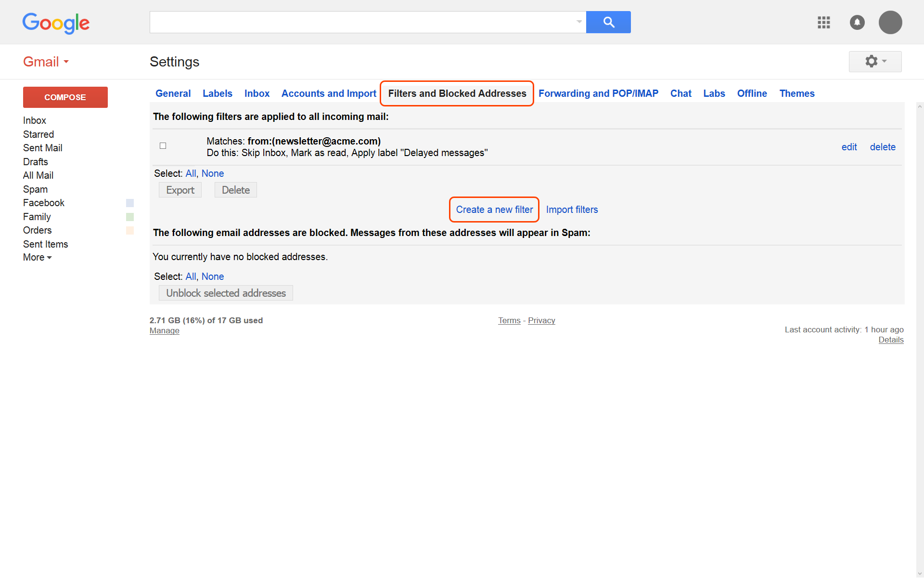924x578 pixels.
Task: Open the Themes tab
Action: pos(797,93)
